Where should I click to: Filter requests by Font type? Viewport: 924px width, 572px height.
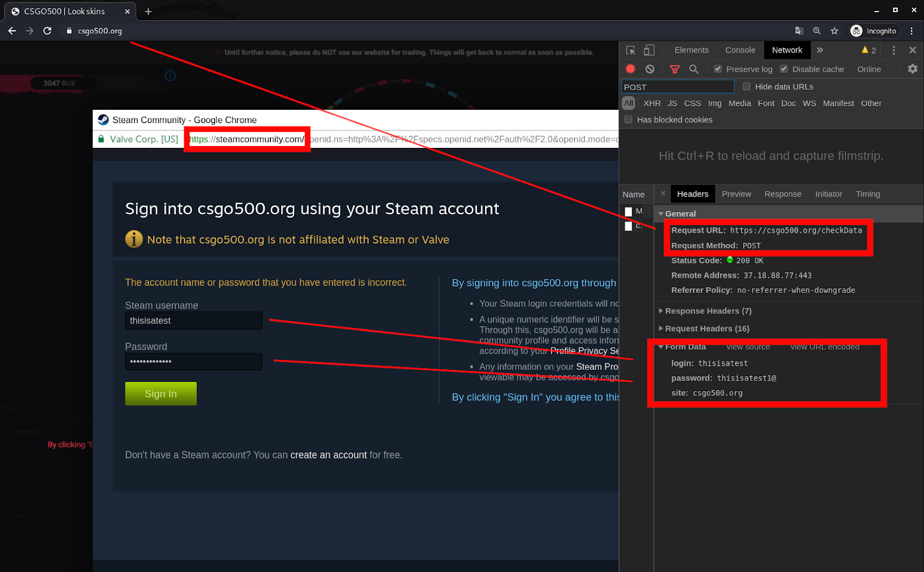click(x=766, y=103)
